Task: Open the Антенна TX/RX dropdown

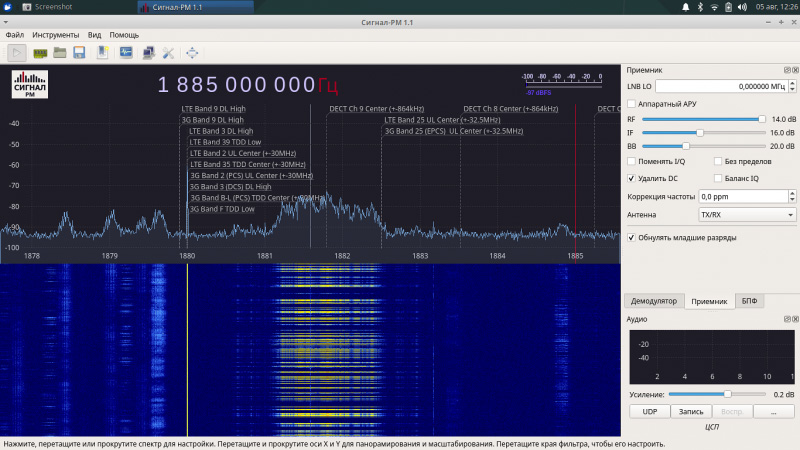Action: tap(747, 214)
